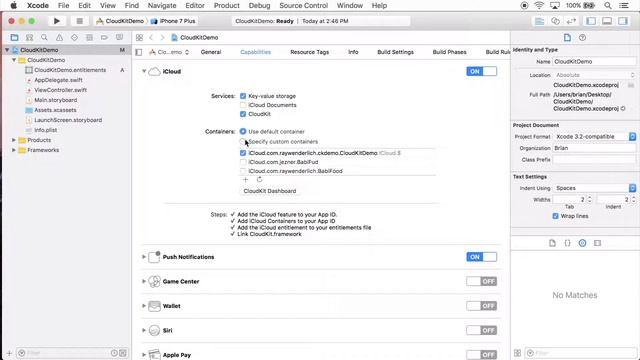
Task: Open the Build Settings tab
Action: point(396,52)
